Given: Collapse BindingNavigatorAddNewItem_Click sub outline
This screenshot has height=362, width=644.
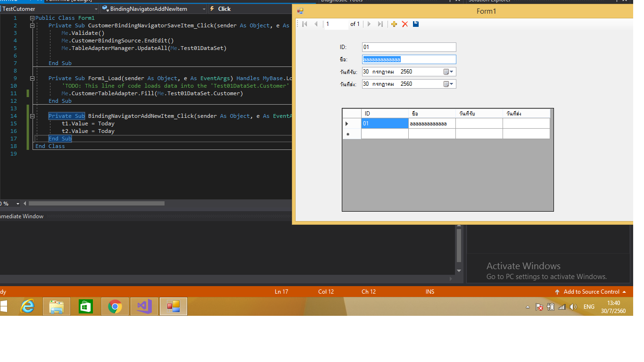Looking at the screenshot, I should click(32, 116).
